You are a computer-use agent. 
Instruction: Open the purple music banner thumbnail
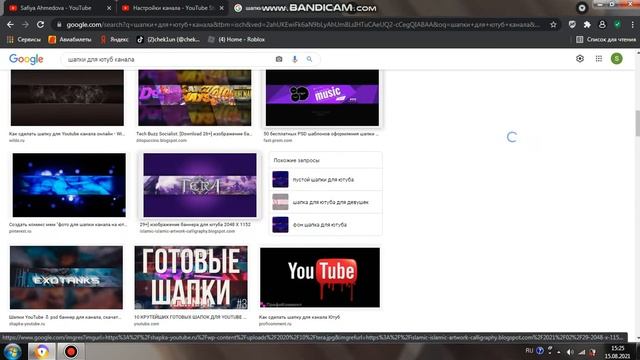[322, 98]
